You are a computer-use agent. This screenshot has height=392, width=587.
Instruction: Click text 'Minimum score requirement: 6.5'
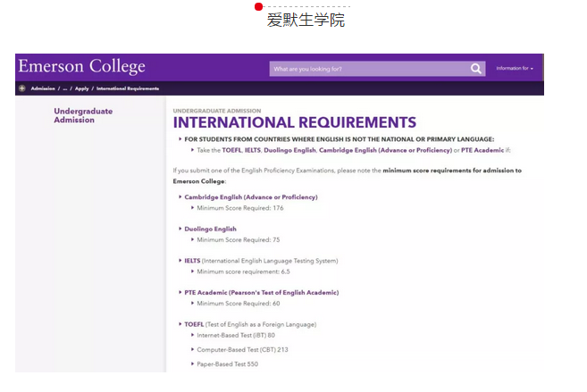coord(243,271)
